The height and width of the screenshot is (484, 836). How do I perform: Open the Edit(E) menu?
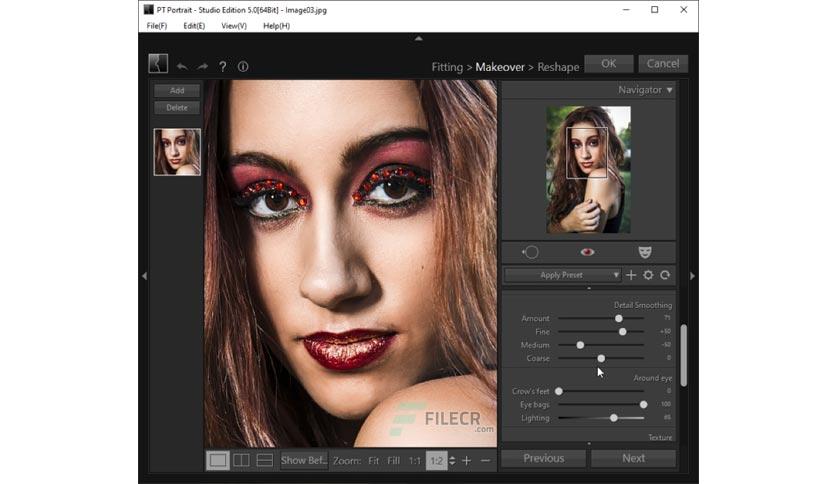click(x=194, y=26)
